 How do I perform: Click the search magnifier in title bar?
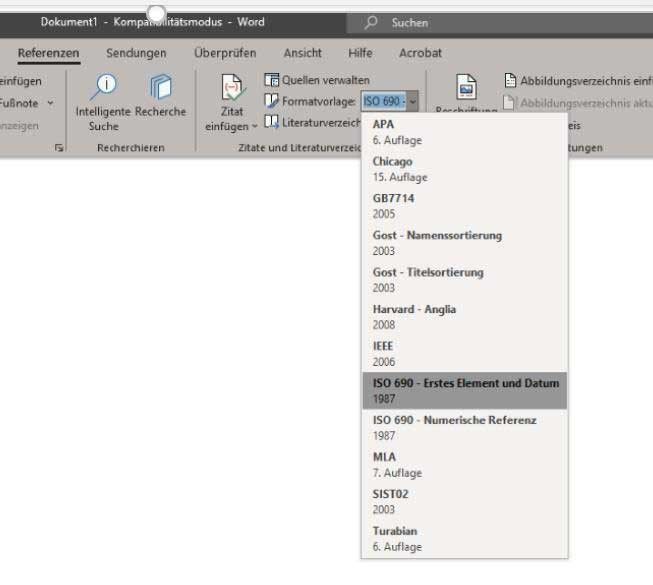[x=372, y=23]
